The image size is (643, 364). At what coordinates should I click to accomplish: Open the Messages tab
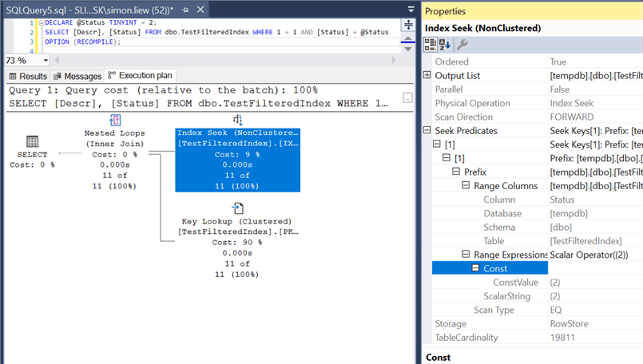pos(77,76)
